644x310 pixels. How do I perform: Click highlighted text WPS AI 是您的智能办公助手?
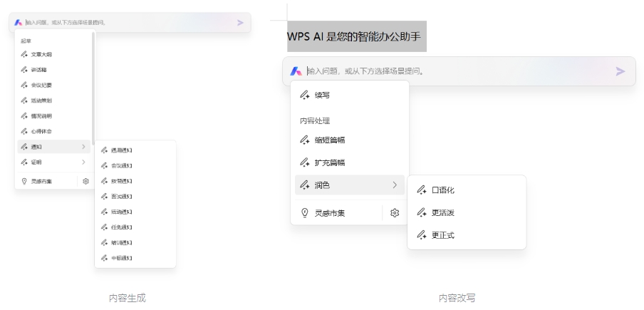pyautogui.click(x=353, y=36)
